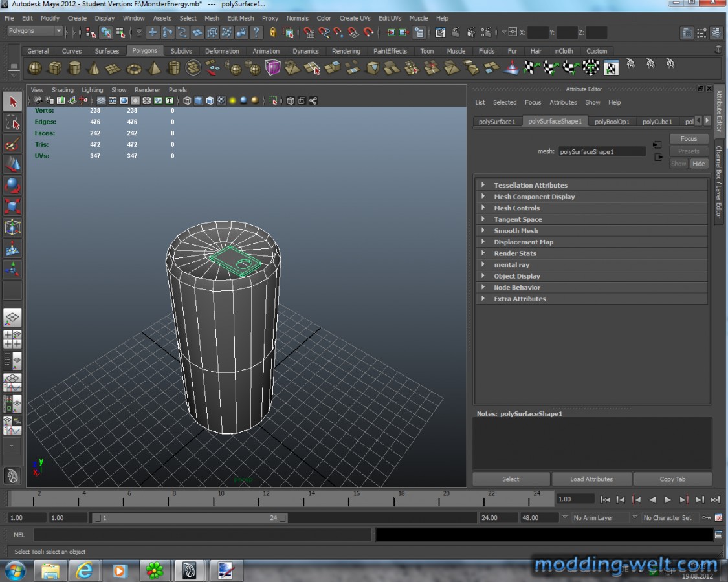Open the Edit Mesh menu
This screenshot has height=582, width=728.
(x=241, y=18)
